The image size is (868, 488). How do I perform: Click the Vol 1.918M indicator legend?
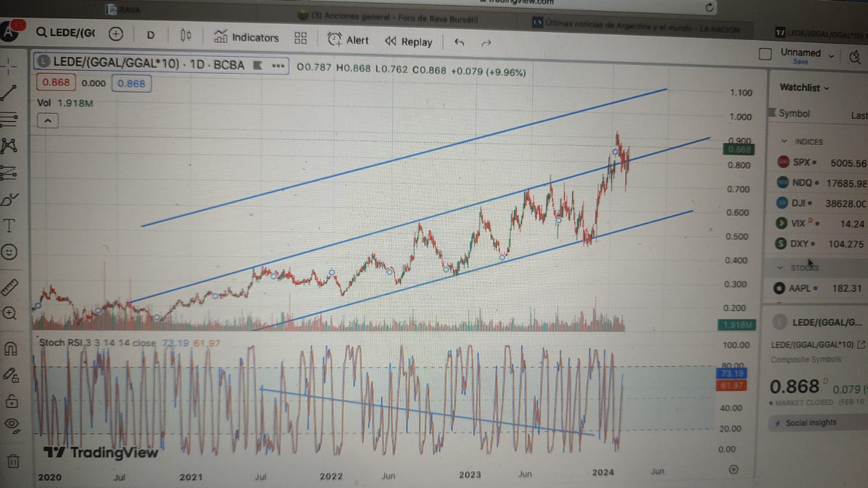65,103
